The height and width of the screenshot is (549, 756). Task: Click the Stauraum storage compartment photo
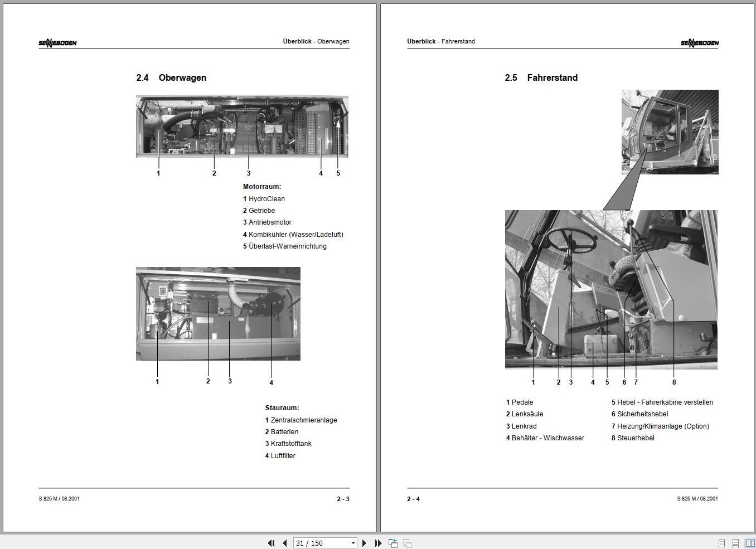pos(218,314)
